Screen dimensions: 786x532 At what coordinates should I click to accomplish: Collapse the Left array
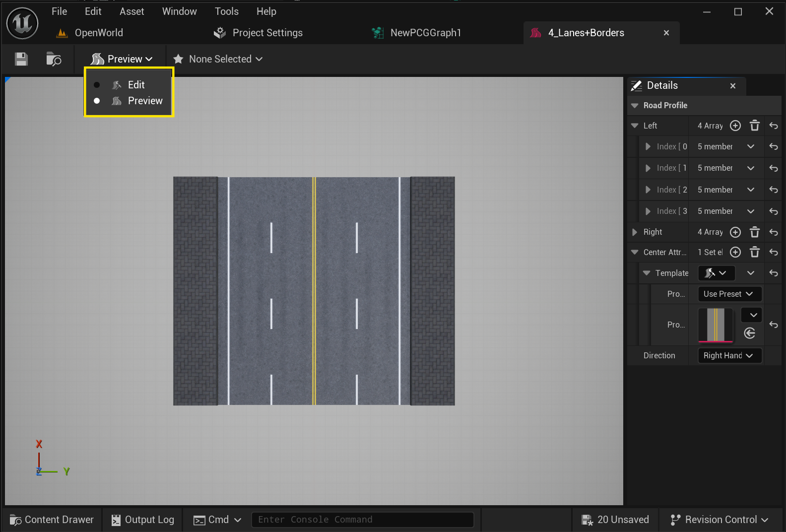635,126
